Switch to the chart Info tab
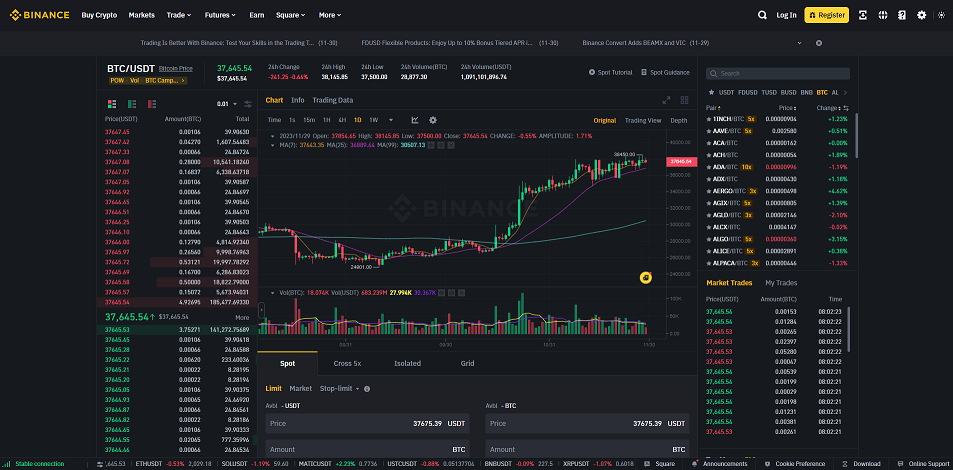Screen dimensions: 953x470 click(x=298, y=100)
